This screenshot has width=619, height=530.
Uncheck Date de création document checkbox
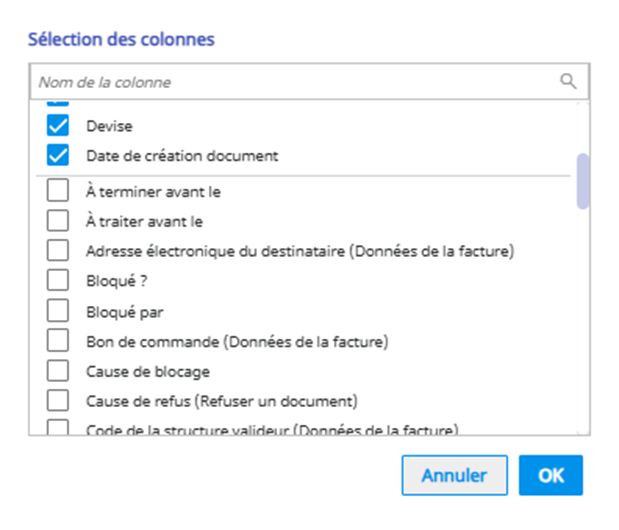click(x=58, y=156)
